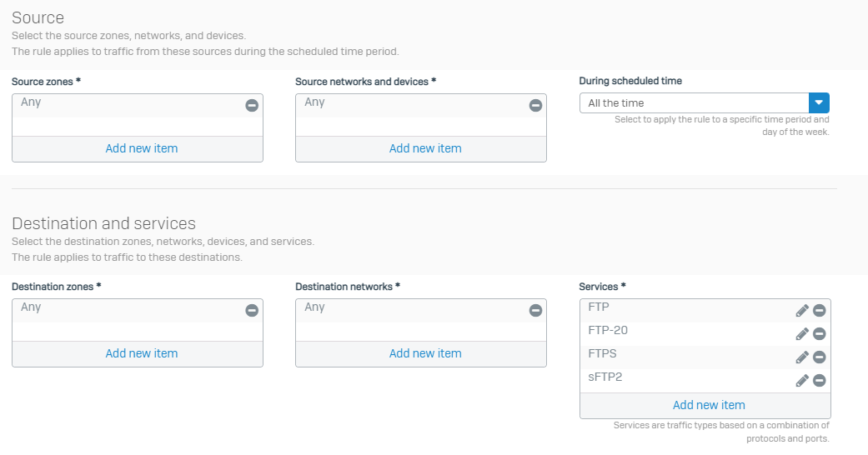Add new item to Destination networks
Screen dimensions: 868x455
click(x=425, y=353)
